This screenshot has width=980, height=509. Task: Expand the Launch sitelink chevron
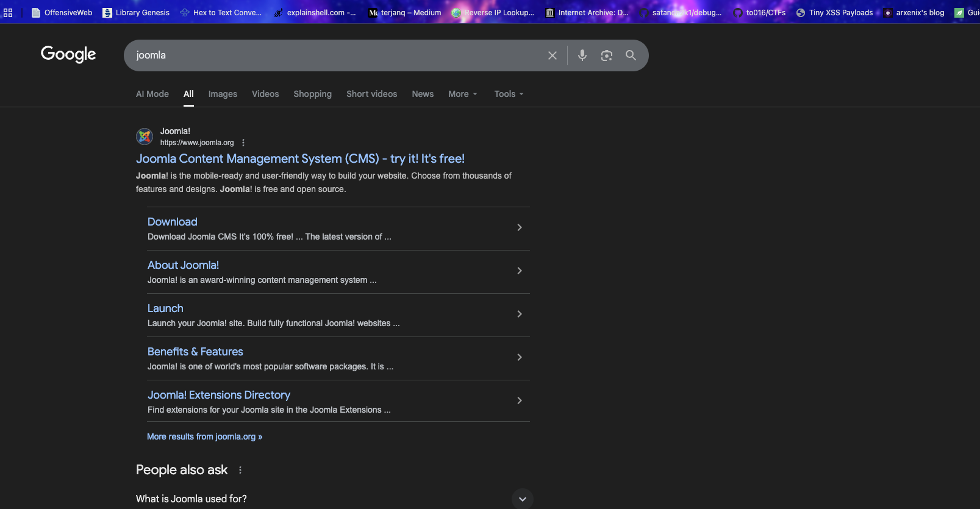coord(520,314)
